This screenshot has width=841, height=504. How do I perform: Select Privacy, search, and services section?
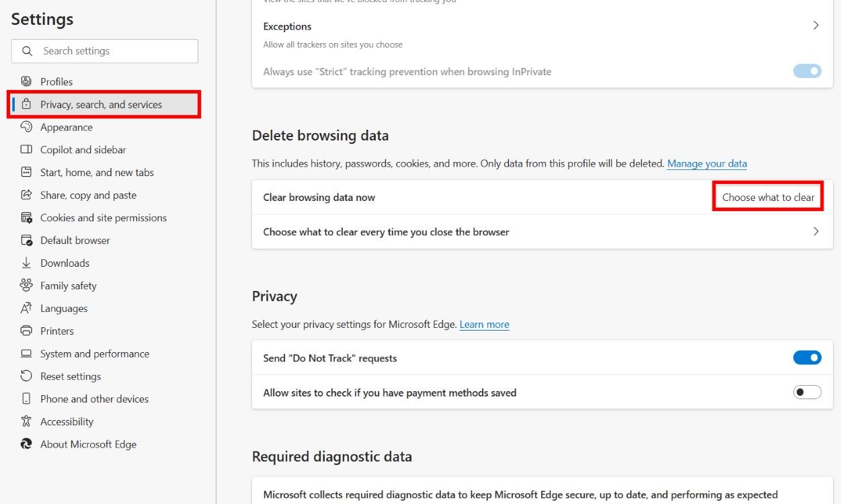(x=105, y=104)
